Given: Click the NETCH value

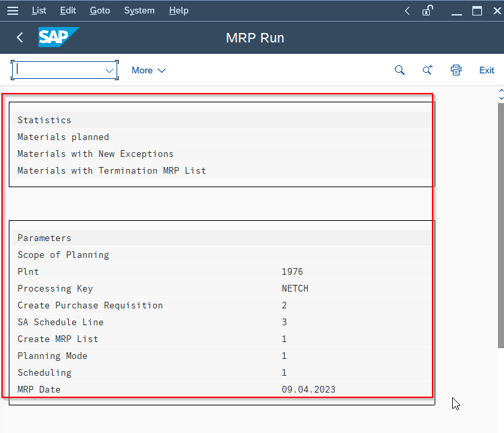Looking at the screenshot, I should pos(295,288).
